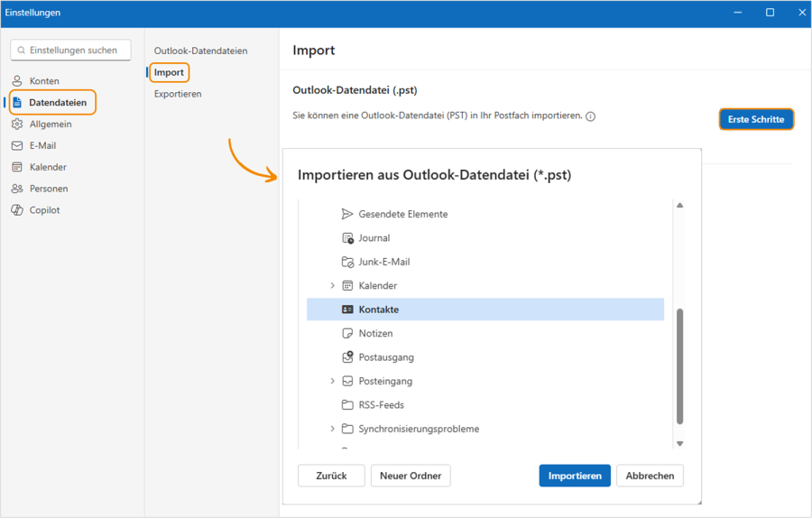
Task: Click the Gesendete Elemente paper plane icon
Action: click(x=347, y=214)
